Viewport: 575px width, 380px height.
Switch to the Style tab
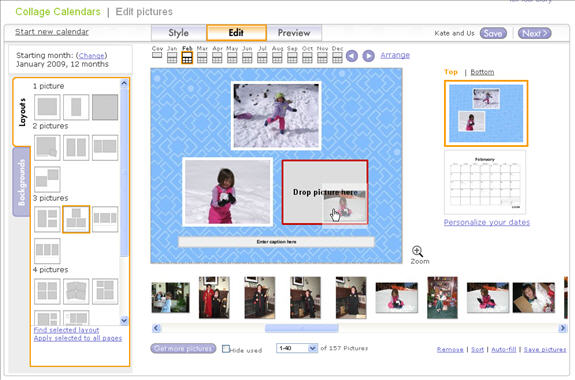pyautogui.click(x=179, y=33)
